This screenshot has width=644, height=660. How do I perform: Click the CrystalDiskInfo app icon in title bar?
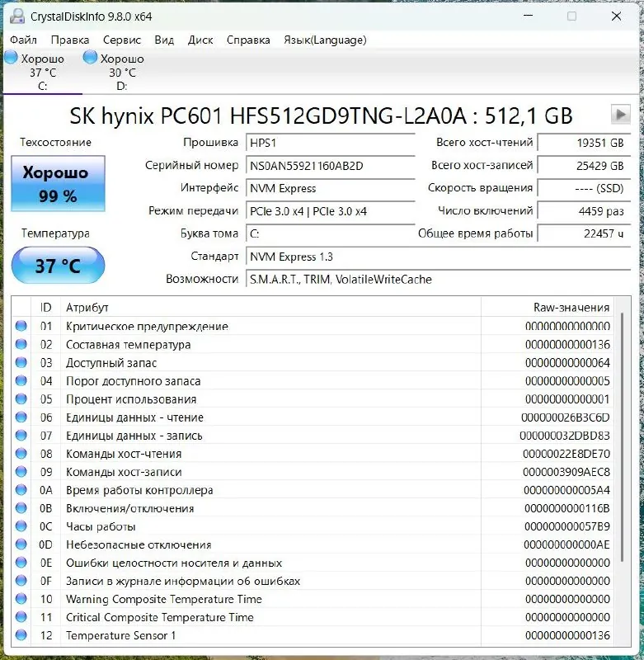17,16
